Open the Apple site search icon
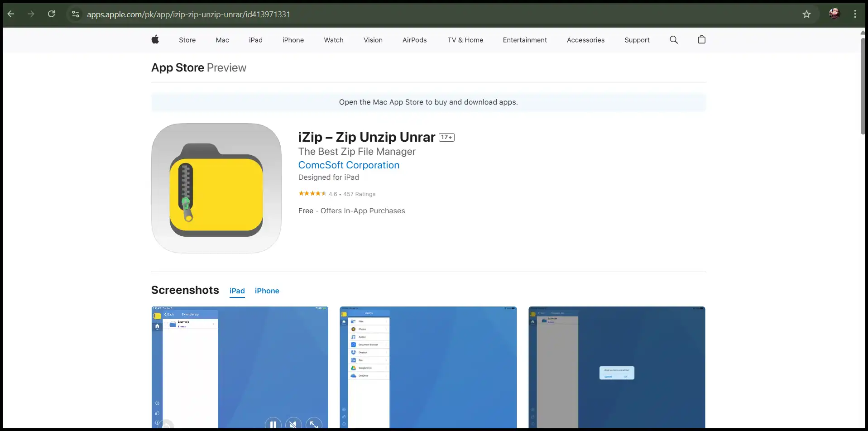This screenshot has height=431, width=868. [x=674, y=40]
